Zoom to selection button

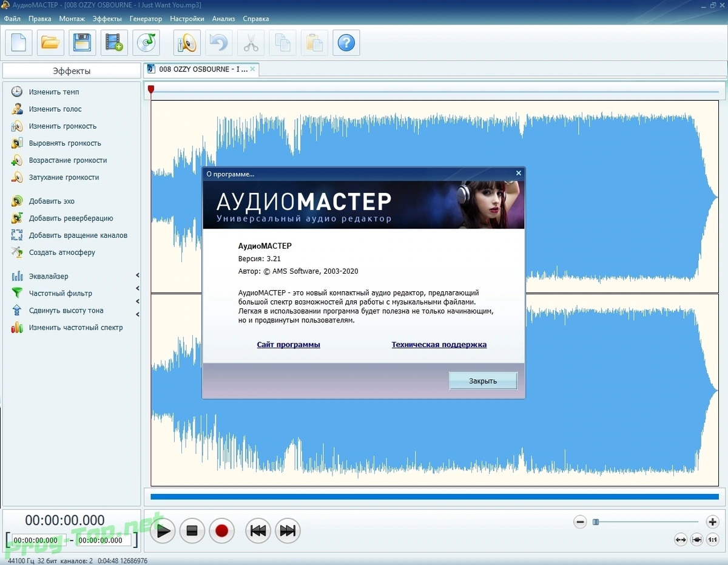[x=696, y=540]
